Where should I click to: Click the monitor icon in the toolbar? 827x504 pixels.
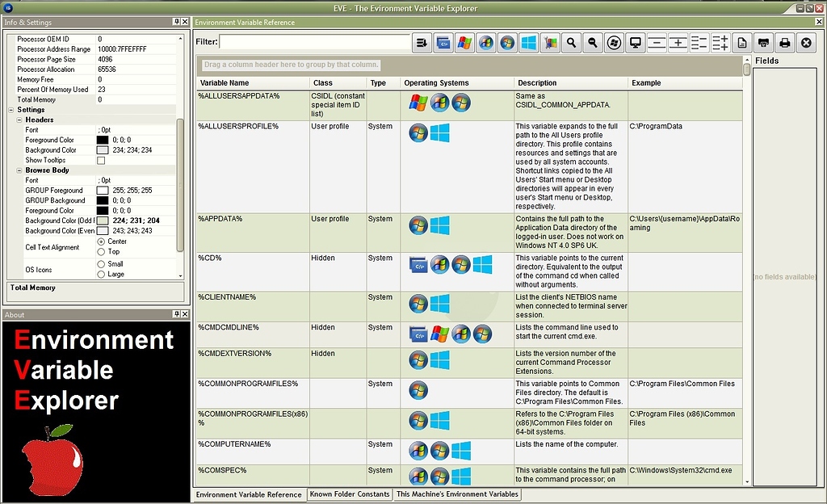coord(636,43)
